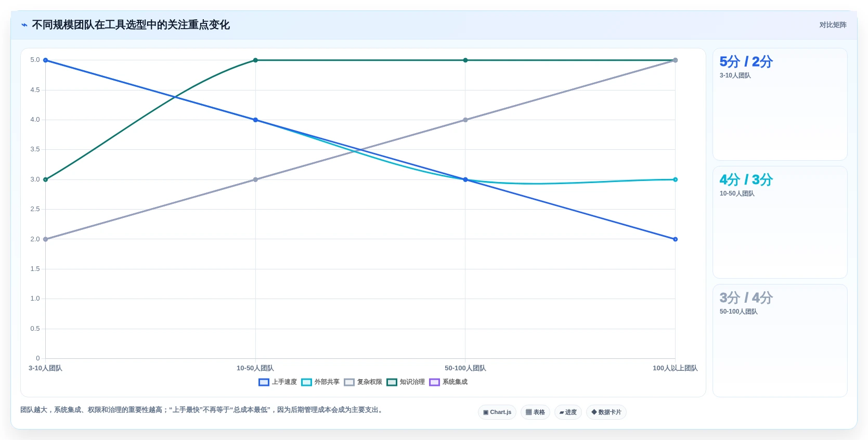Open the 4分 / 3分 card for 10-50人团队
This screenshot has width=868, height=440.
(780, 223)
